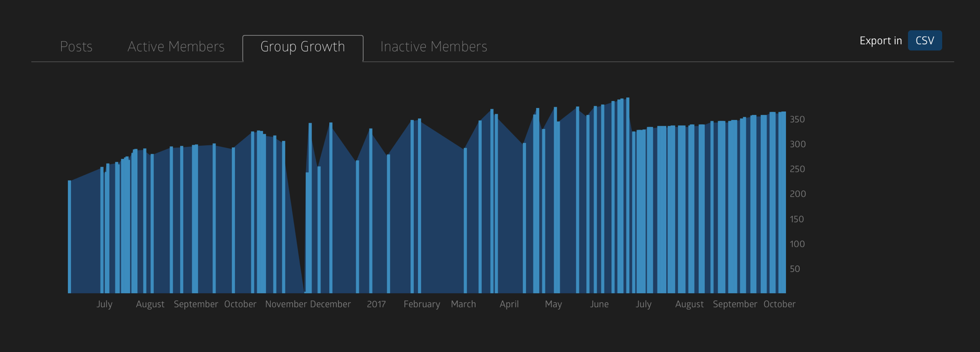Pick the March label on the x-axis
This screenshot has width=980, height=352.
(x=463, y=304)
